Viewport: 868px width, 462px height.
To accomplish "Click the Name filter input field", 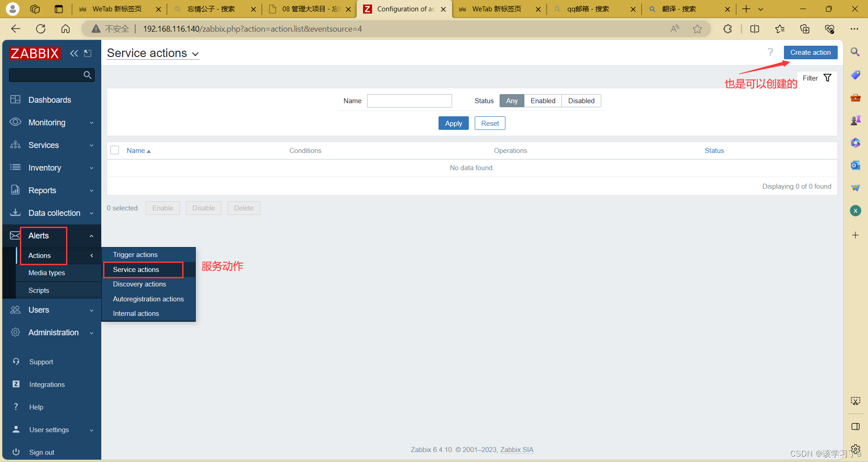I will point(409,101).
